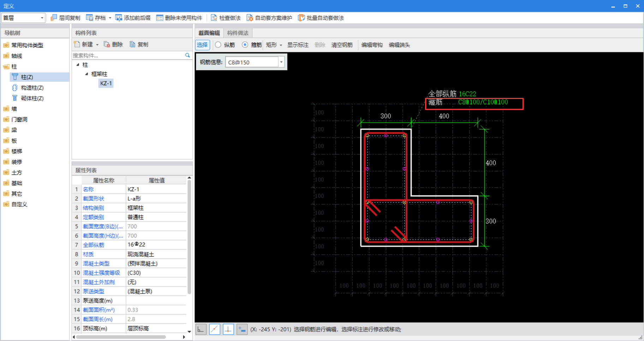Select 柱(Z) in navigation tree
Image resolution: width=644 pixels, height=341 pixels.
(x=27, y=77)
